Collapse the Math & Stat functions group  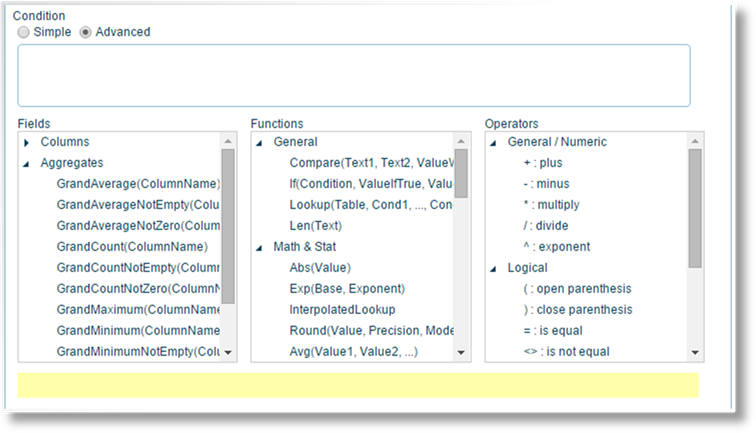pyautogui.click(x=259, y=248)
